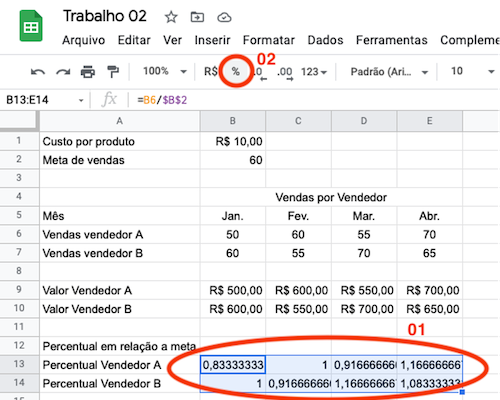Click the Jan. month header cell
The image size is (500, 400).
click(x=233, y=216)
